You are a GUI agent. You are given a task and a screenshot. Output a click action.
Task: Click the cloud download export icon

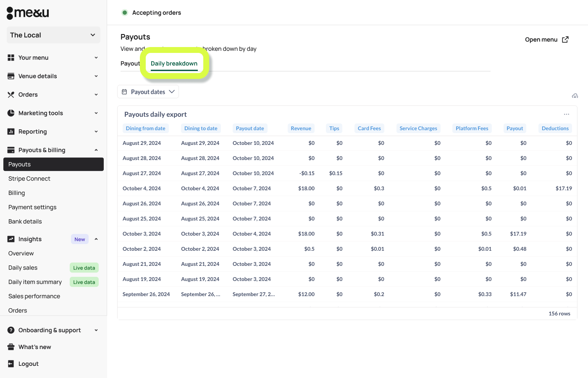click(575, 96)
